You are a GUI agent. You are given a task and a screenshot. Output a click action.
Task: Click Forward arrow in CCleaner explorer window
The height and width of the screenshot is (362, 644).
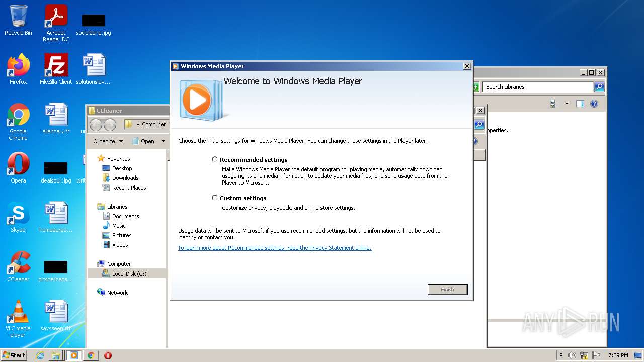click(x=110, y=124)
